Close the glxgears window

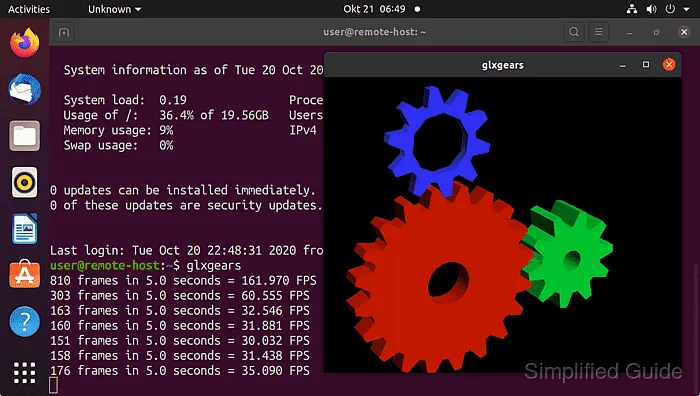[x=669, y=65]
